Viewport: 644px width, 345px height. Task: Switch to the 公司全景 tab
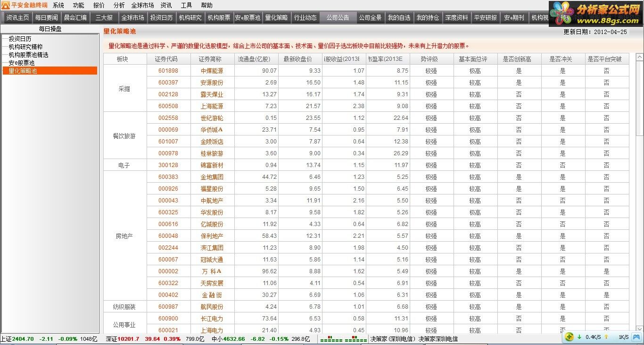tap(370, 17)
